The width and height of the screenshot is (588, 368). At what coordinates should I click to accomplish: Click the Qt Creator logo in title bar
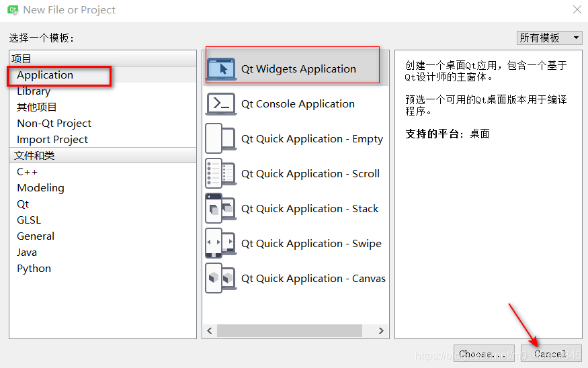(13, 10)
